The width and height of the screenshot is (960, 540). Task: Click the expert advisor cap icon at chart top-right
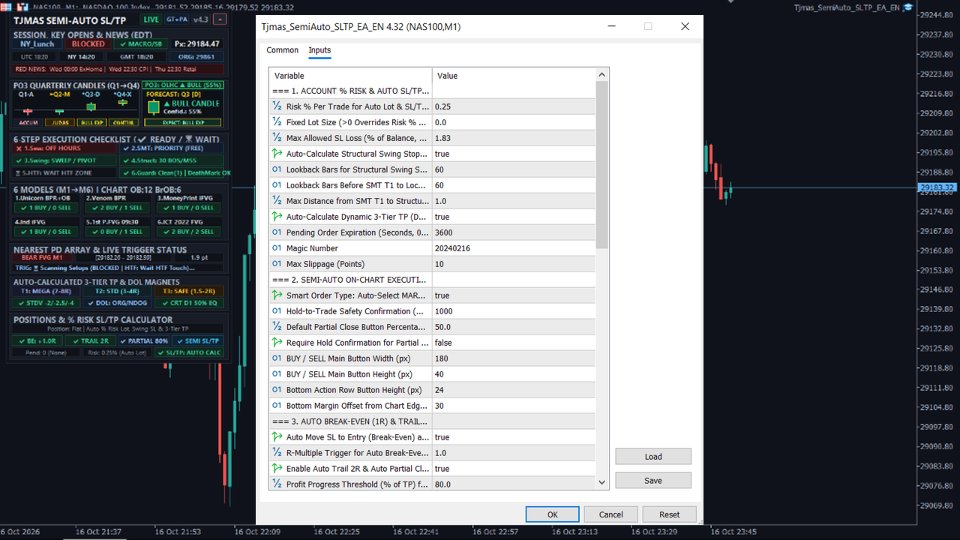908,7
